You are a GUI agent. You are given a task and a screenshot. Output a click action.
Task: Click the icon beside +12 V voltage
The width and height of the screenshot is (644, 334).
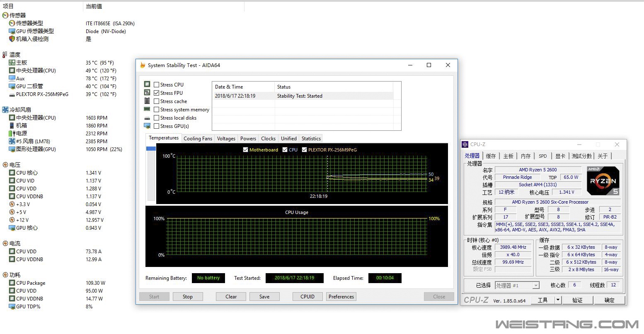pos(12,220)
